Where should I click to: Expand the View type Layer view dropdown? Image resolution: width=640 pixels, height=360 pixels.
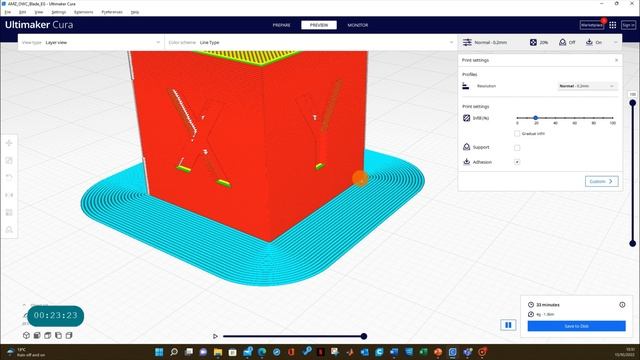[x=91, y=42]
